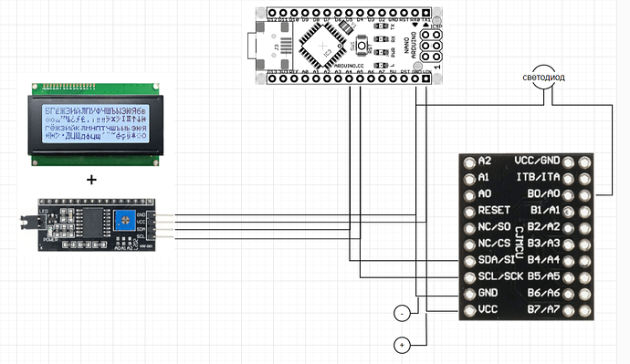Select the green LCD display module
Screen dimensions: 630x364
pos(95,124)
